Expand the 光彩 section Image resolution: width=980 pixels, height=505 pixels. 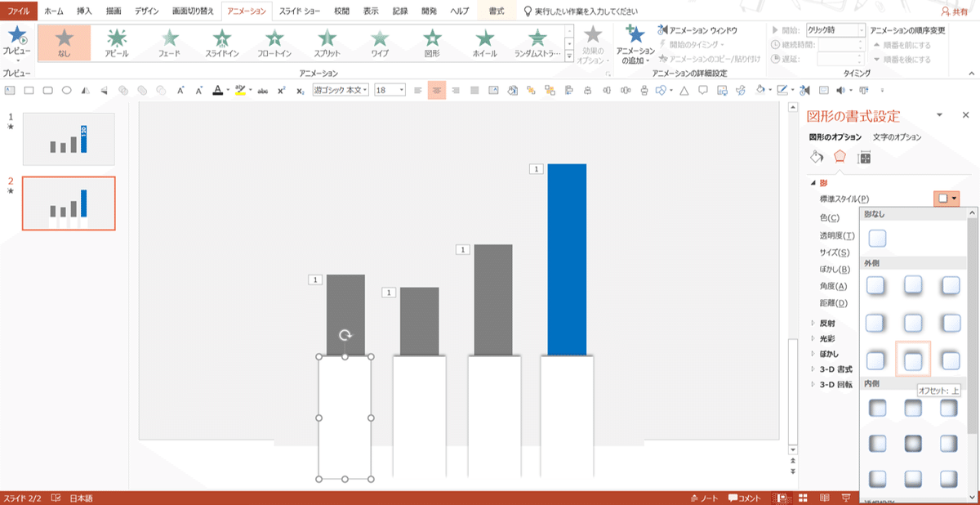pos(813,337)
